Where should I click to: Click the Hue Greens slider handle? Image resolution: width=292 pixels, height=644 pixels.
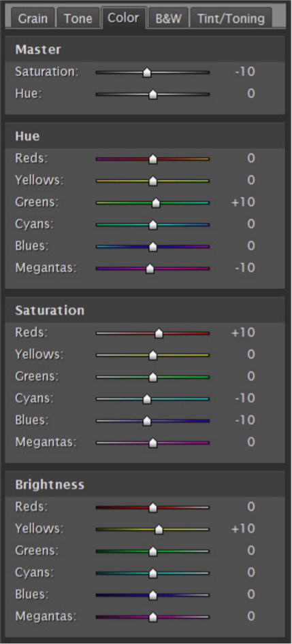coord(156,203)
